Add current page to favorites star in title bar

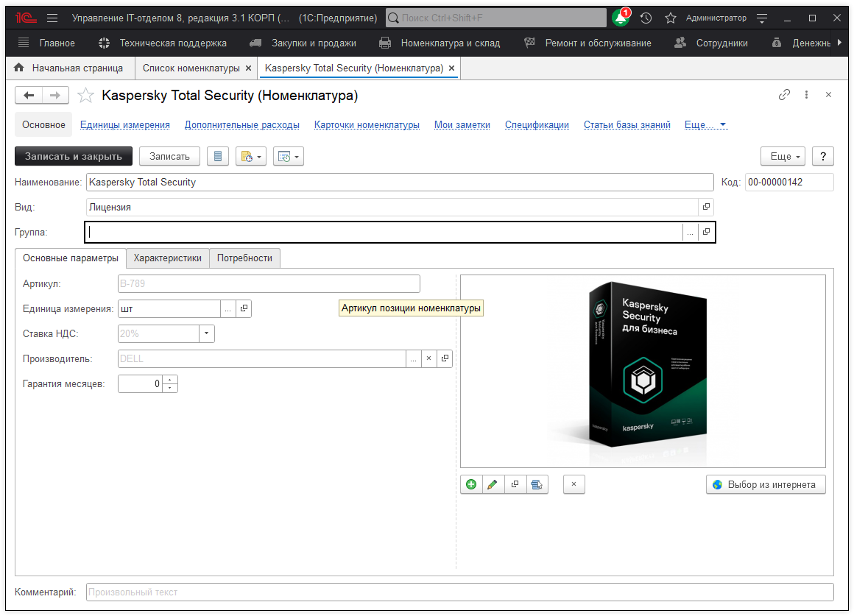click(670, 18)
